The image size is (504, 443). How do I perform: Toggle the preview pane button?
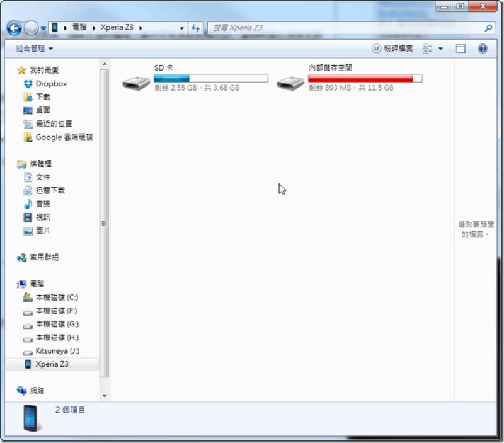click(461, 49)
